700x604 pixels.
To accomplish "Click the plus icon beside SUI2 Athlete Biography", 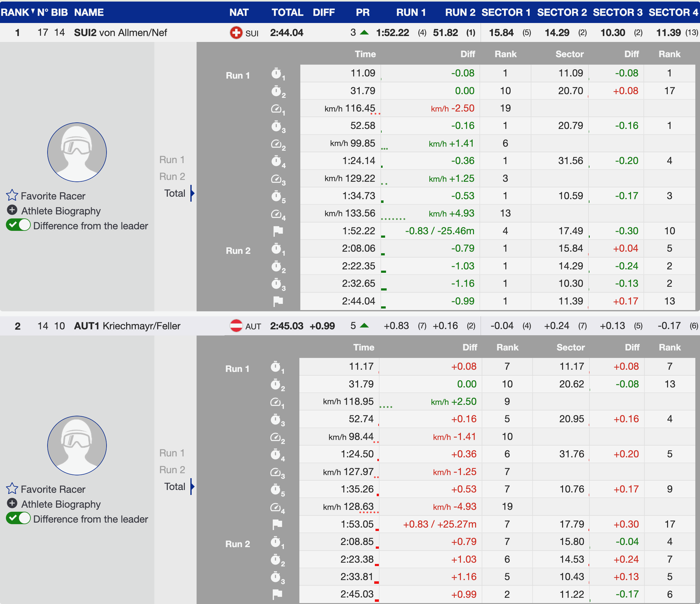I will (12, 210).
